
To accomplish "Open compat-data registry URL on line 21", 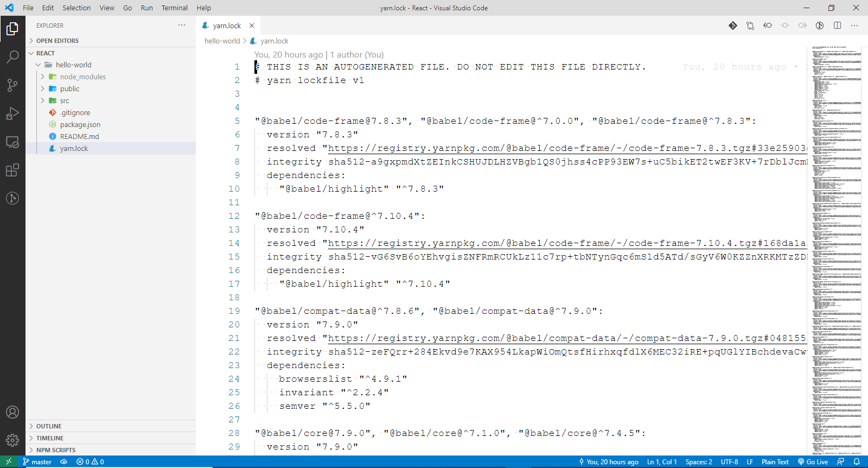I will click(x=567, y=338).
